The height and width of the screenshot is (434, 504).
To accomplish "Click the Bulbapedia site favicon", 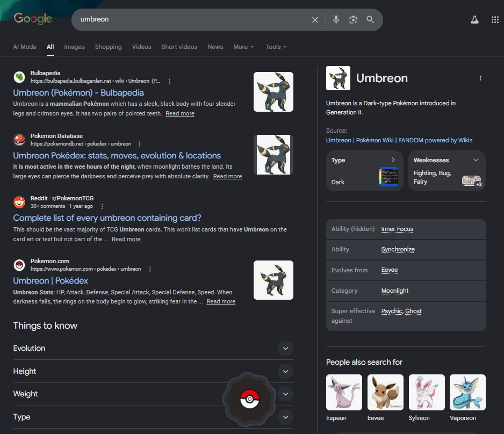I will [x=19, y=77].
